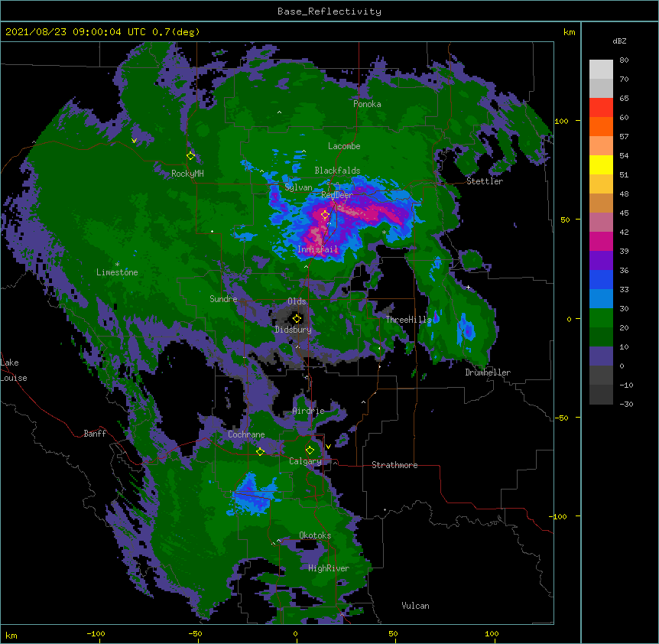The image size is (659, 644).
Task: Click the Innisfail label
Action: (317, 249)
